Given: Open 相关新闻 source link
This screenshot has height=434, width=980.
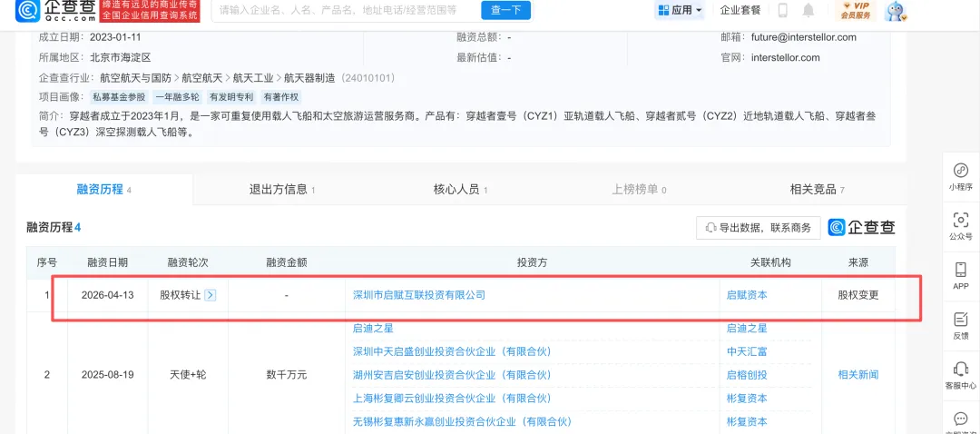Looking at the screenshot, I should [858, 375].
